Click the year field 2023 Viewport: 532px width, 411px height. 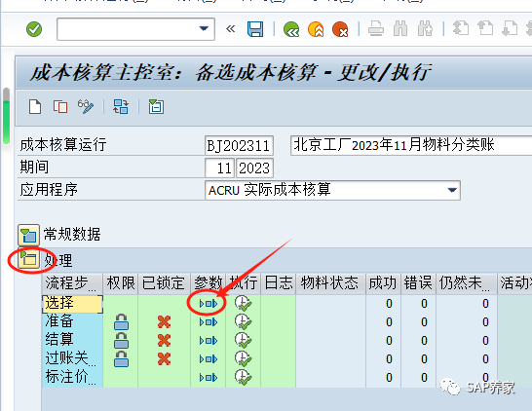(x=254, y=168)
